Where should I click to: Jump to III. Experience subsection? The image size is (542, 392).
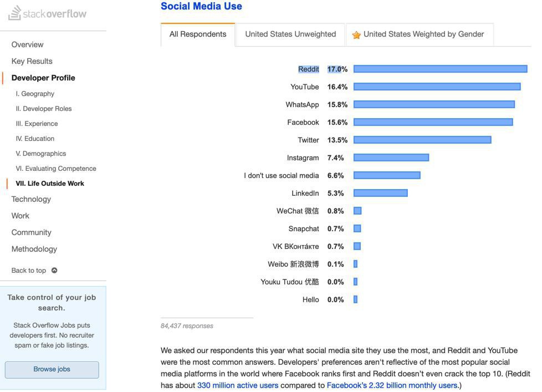[37, 124]
